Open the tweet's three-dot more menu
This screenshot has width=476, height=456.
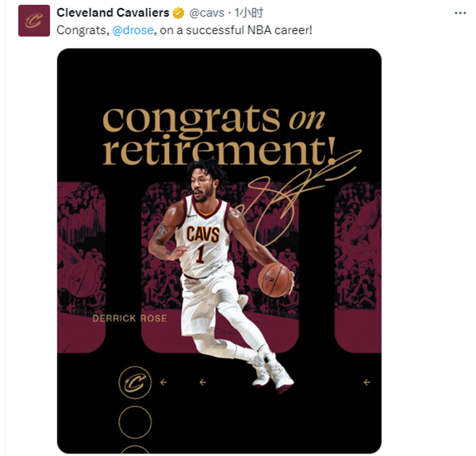pyautogui.click(x=460, y=13)
